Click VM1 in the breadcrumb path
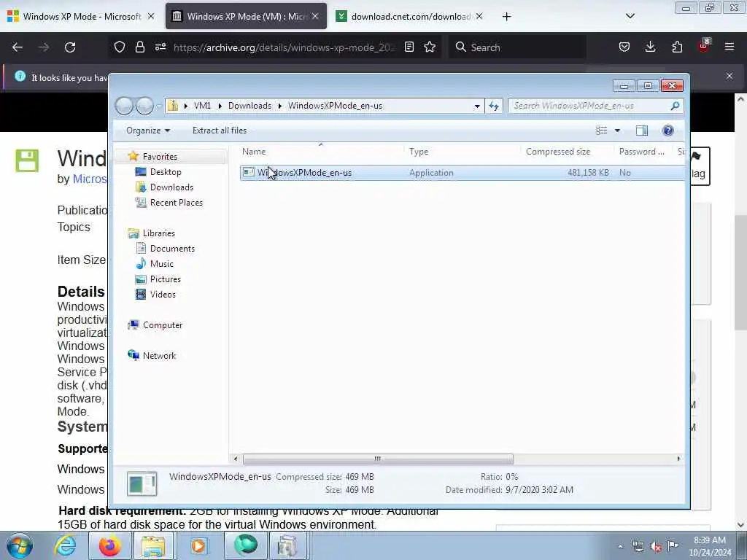 202,106
